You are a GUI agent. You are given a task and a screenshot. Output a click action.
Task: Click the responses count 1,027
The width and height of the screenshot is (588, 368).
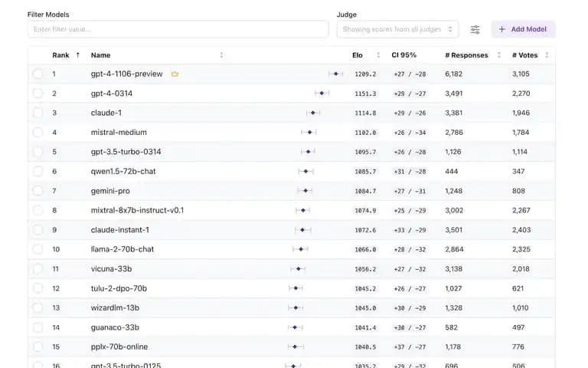453,288
